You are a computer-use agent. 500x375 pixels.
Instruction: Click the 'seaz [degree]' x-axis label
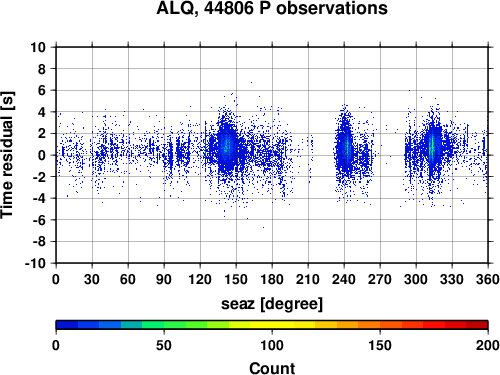point(272,304)
